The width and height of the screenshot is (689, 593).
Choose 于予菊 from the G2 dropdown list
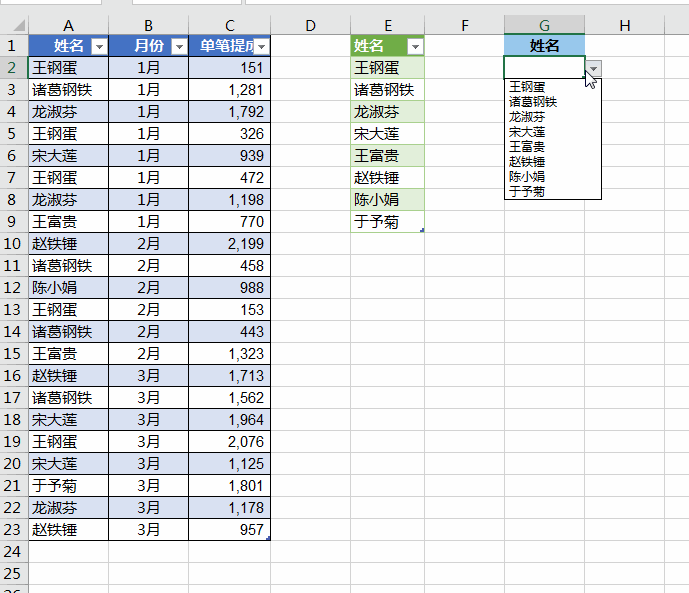click(552, 192)
